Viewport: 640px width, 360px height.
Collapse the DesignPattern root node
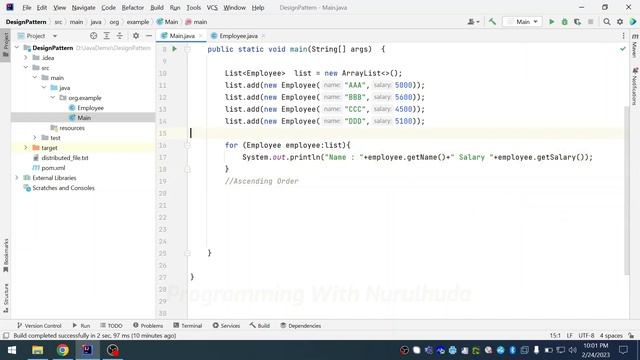17,48
